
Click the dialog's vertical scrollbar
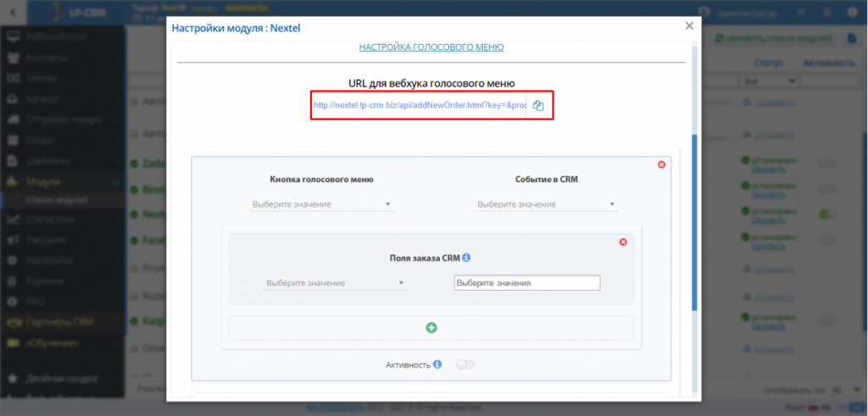click(x=694, y=221)
